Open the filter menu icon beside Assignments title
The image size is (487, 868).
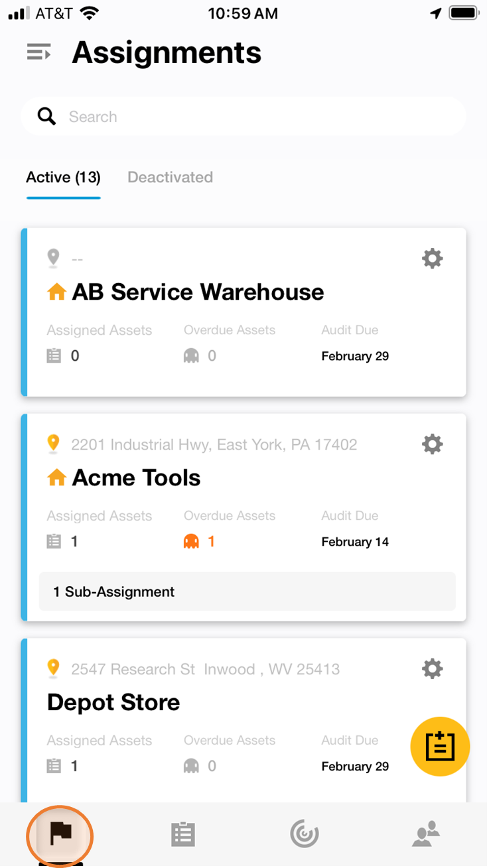tap(38, 52)
